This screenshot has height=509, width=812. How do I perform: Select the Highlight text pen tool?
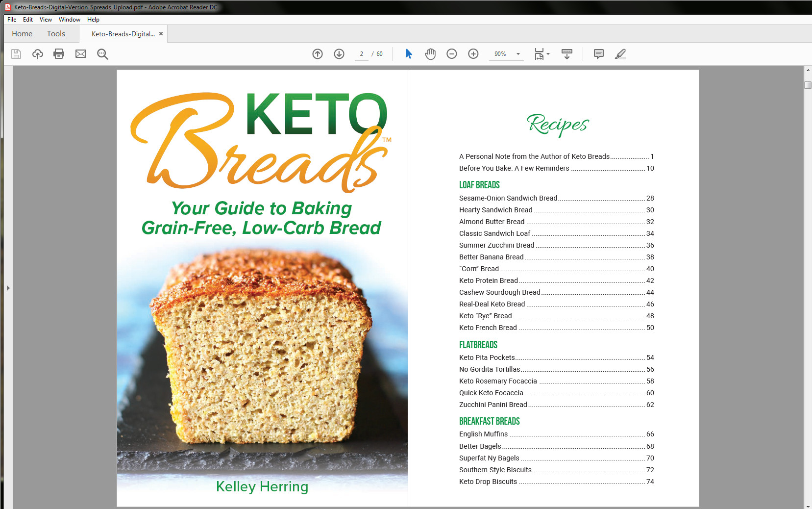[x=620, y=54]
